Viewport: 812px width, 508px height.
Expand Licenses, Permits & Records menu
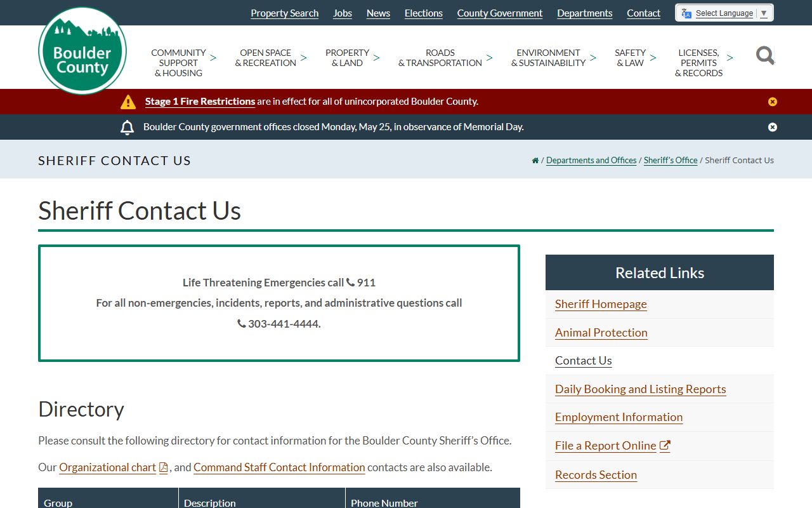tap(704, 63)
